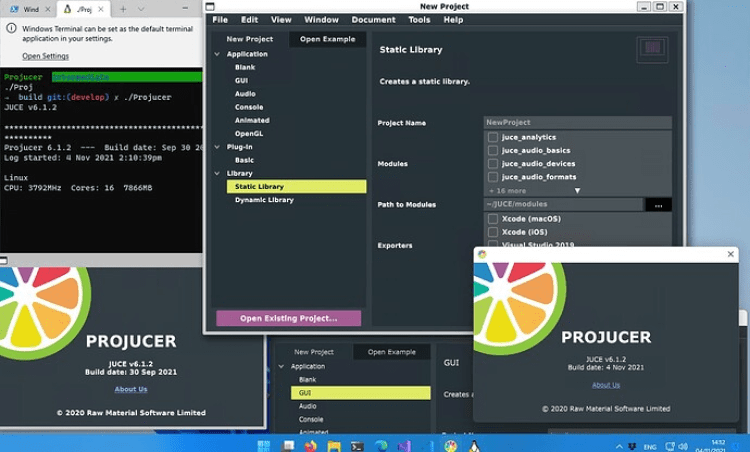The height and width of the screenshot is (452, 750).
Task: Open the Document menu
Action: pyautogui.click(x=374, y=20)
